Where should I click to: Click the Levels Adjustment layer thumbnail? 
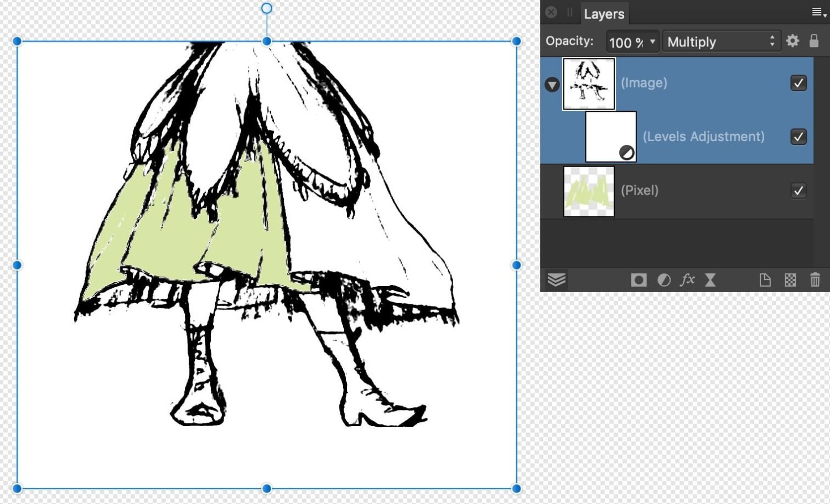click(x=611, y=137)
